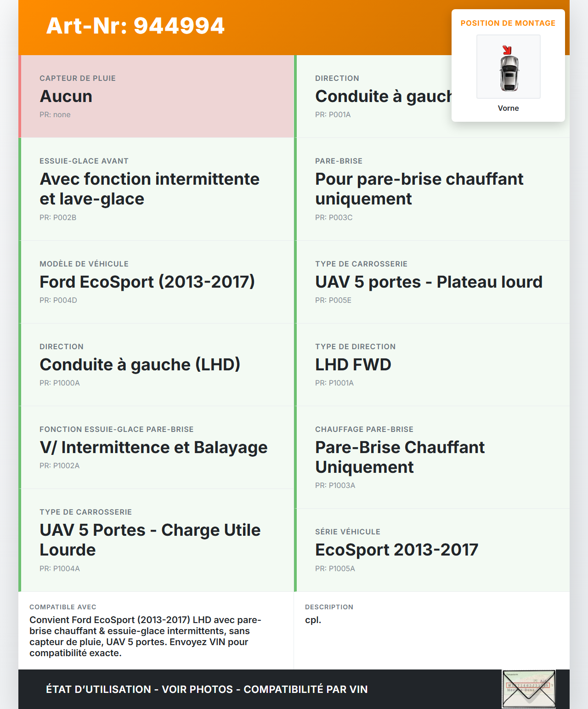The width and height of the screenshot is (588, 709).
Task: Click the "Vorne" mounting position label
Action: coord(508,108)
